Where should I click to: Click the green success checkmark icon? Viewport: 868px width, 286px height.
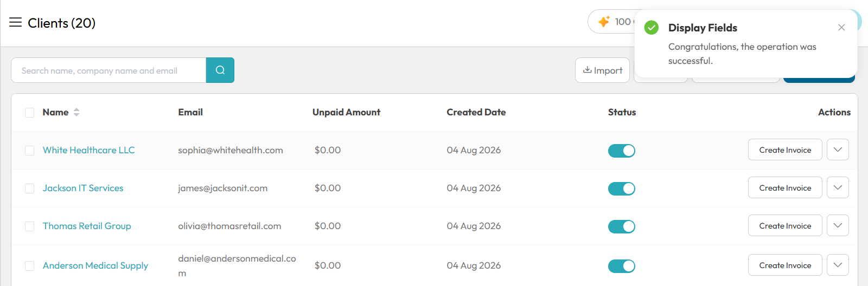click(x=652, y=28)
